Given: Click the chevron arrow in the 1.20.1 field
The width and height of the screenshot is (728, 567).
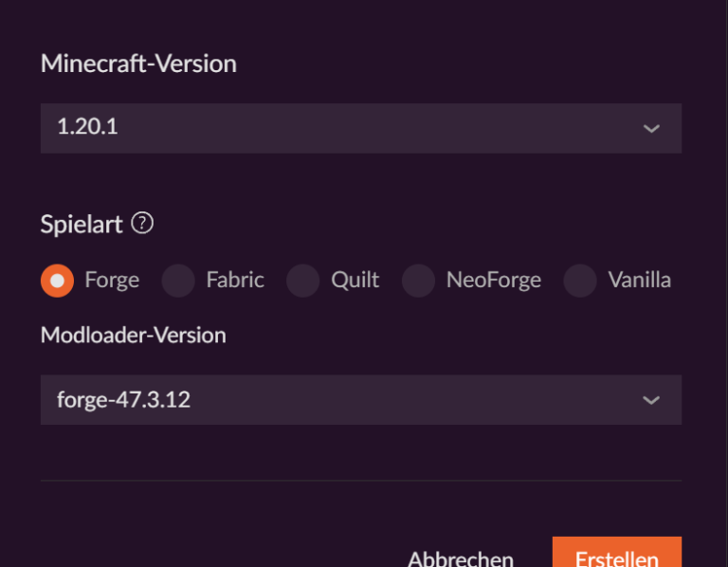Looking at the screenshot, I should (x=651, y=129).
